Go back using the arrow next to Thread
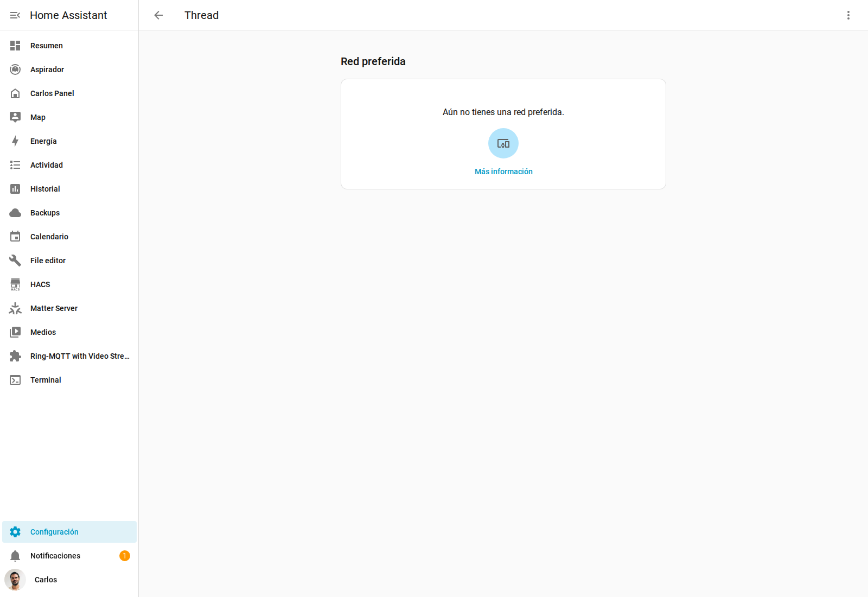868x597 pixels. click(158, 15)
